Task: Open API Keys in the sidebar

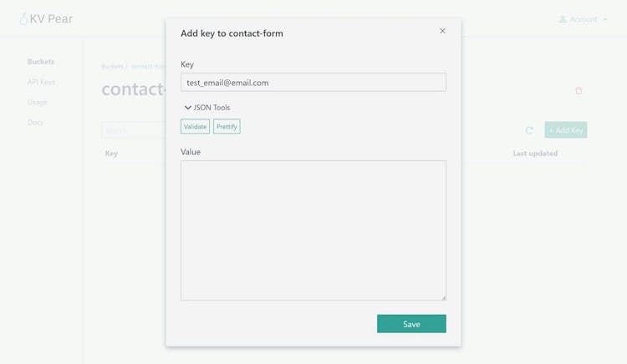Action: (41, 82)
